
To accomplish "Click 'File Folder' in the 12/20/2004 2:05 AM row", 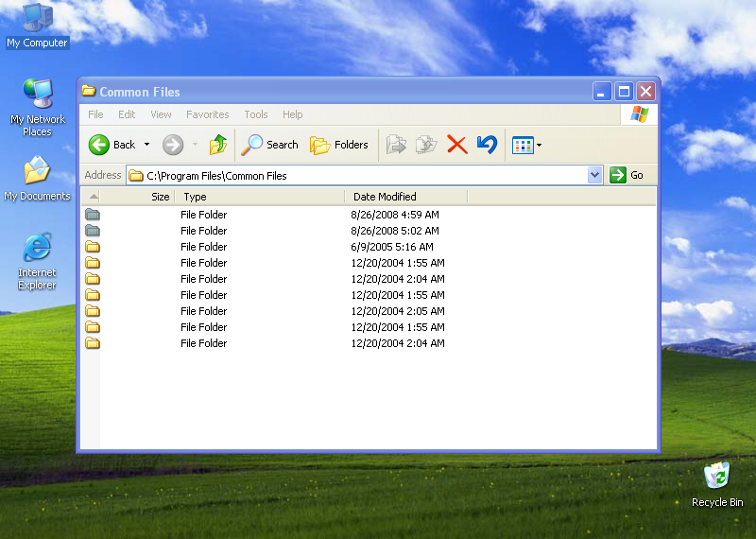I will [x=203, y=311].
